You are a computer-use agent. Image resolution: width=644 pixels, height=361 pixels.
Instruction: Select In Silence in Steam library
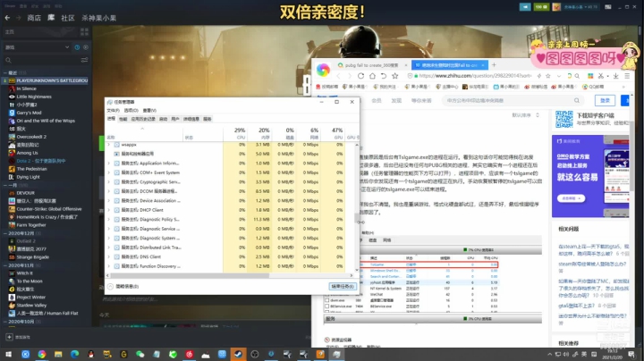pyautogui.click(x=26, y=88)
